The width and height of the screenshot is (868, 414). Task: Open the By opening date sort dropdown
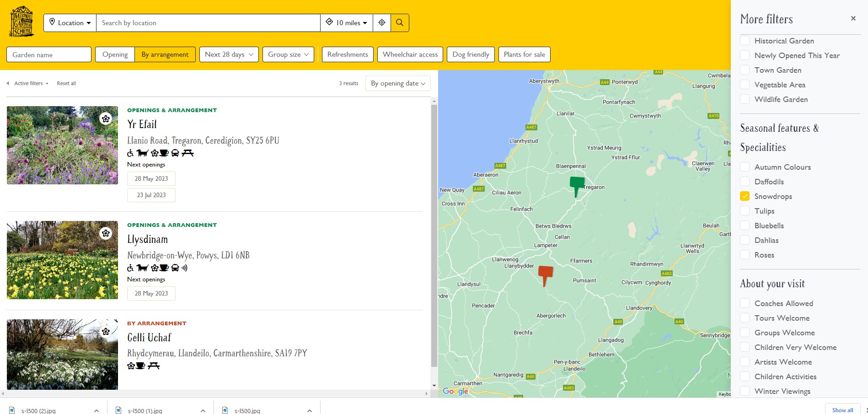click(x=397, y=83)
